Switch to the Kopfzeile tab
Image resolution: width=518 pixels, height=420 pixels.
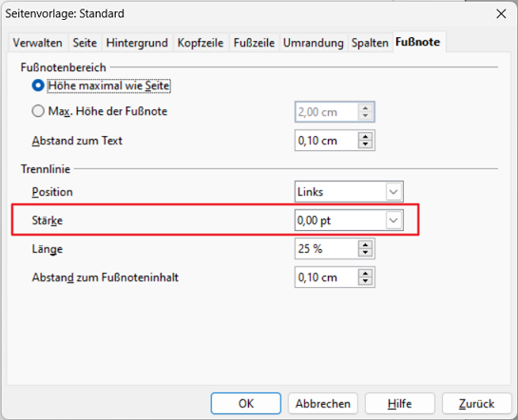click(x=201, y=43)
